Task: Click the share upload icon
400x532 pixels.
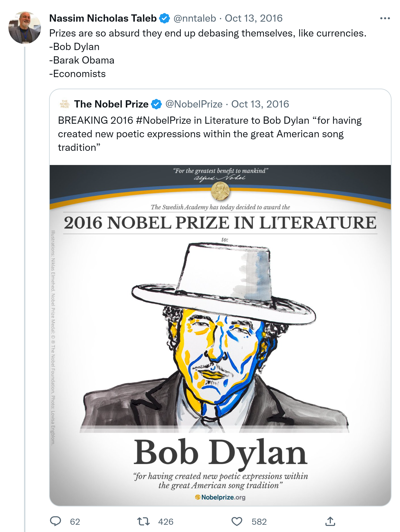Action: coord(330,521)
